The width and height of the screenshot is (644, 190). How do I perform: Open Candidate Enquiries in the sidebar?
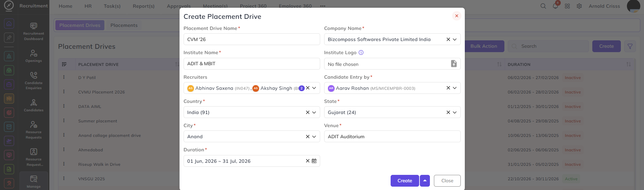[34, 80]
